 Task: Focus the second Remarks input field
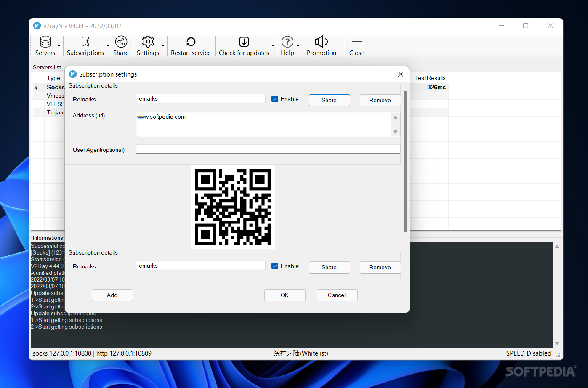coord(201,266)
